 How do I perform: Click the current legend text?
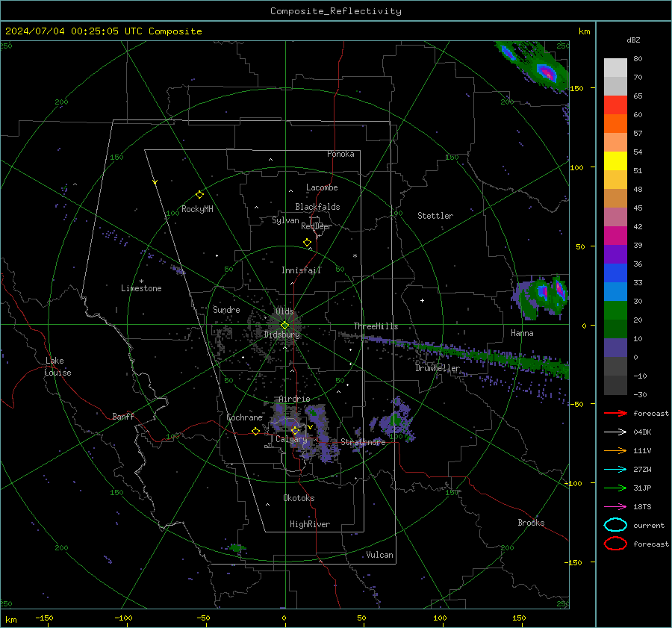tap(648, 526)
